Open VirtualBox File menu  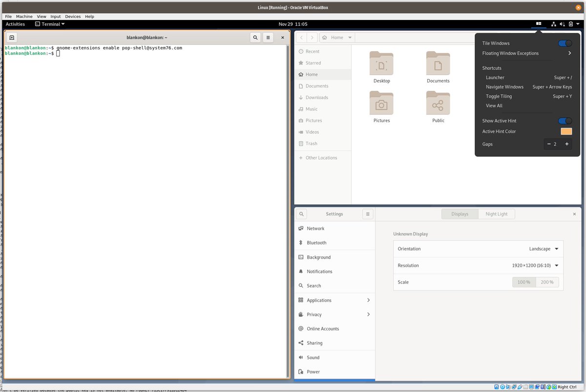point(8,17)
